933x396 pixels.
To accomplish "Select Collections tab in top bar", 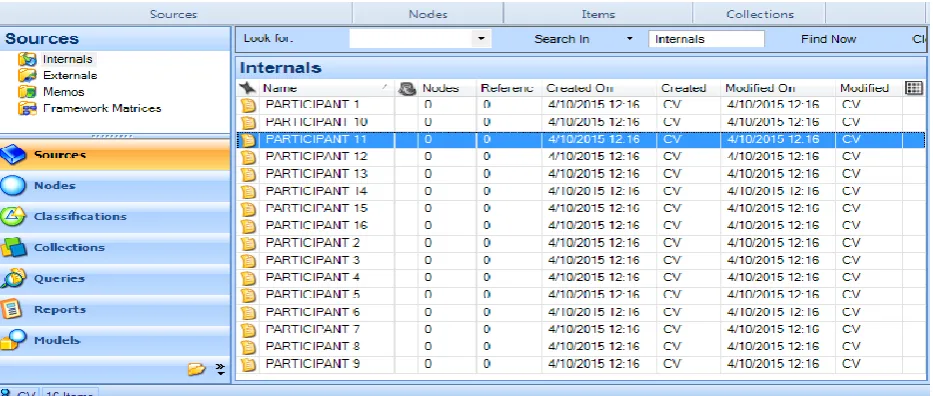I will coord(760,14).
